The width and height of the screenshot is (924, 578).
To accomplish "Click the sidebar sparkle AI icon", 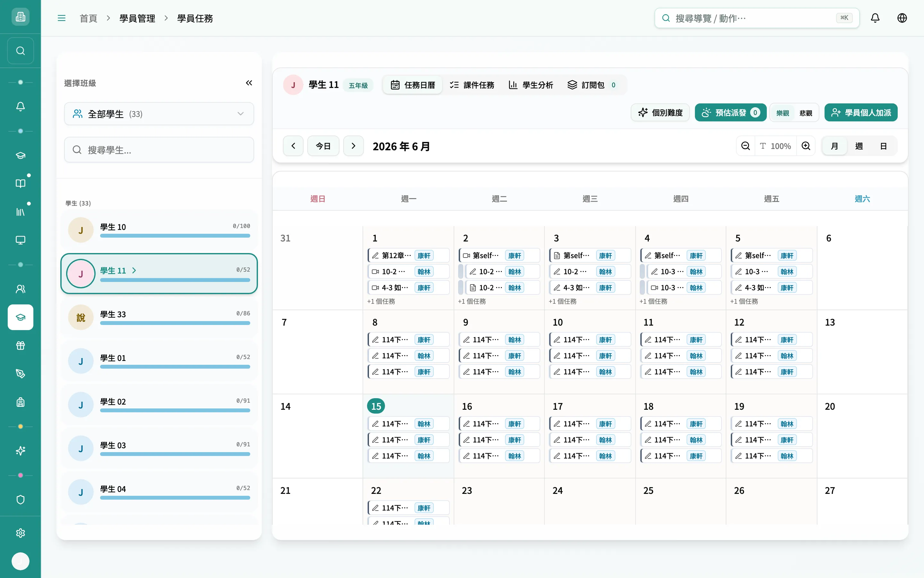I will coord(21,451).
